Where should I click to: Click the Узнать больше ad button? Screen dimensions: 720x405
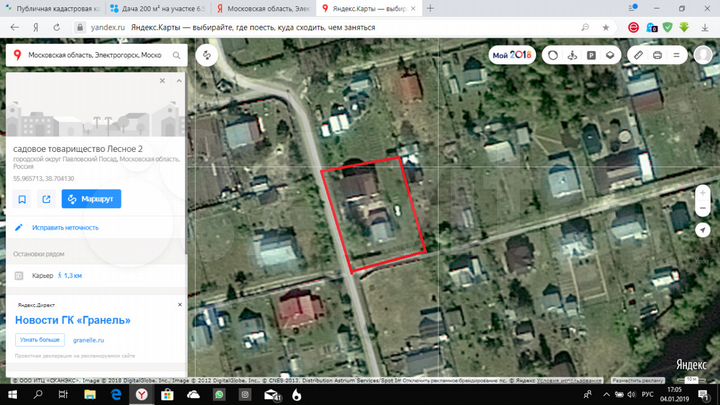(x=40, y=340)
